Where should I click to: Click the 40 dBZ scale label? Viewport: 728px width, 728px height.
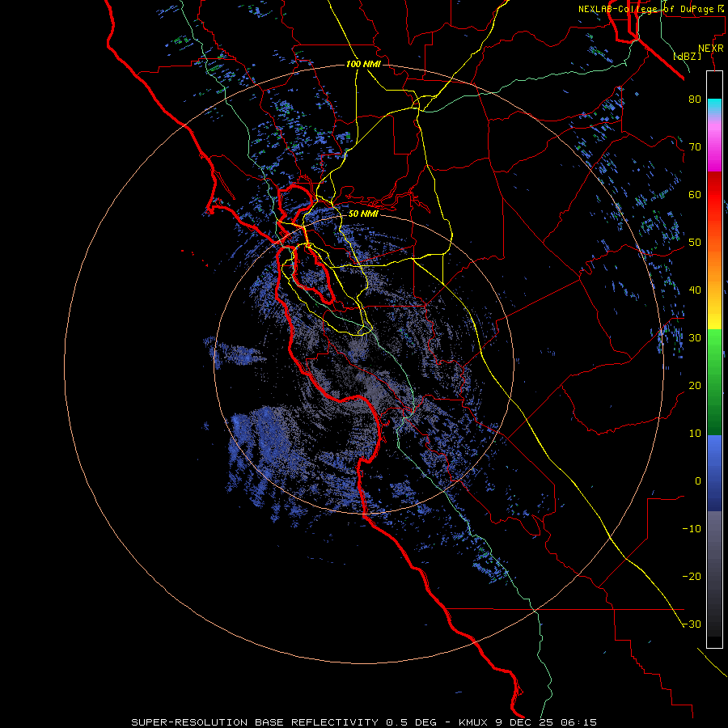click(695, 290)
